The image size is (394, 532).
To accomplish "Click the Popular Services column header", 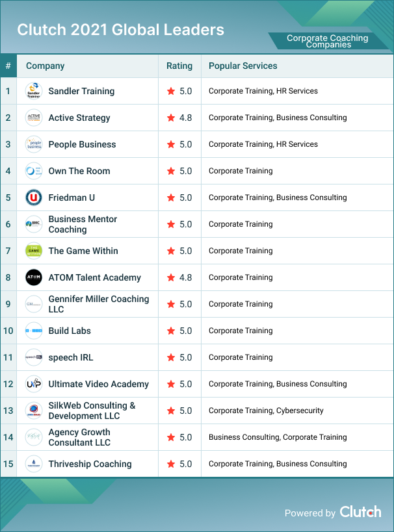I will coord(243,66).
